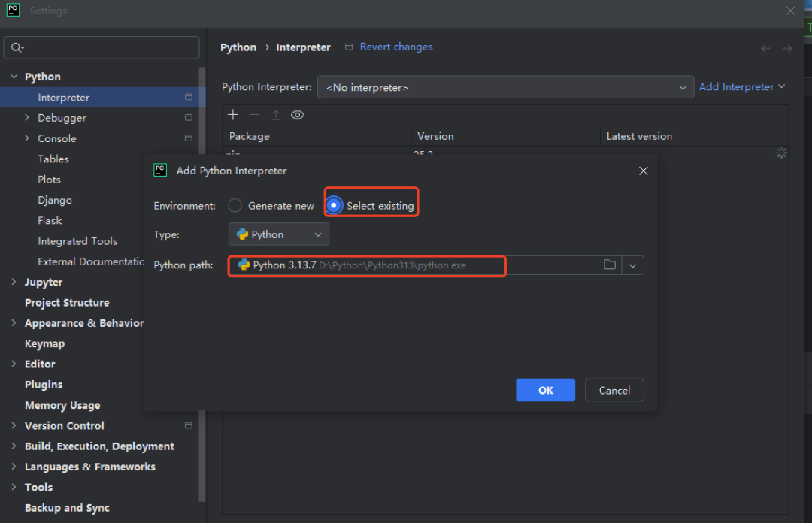Expand the Console tree node
Viewport: 812px width, 523px height.
pyautogui.click(x=27, y=138)
